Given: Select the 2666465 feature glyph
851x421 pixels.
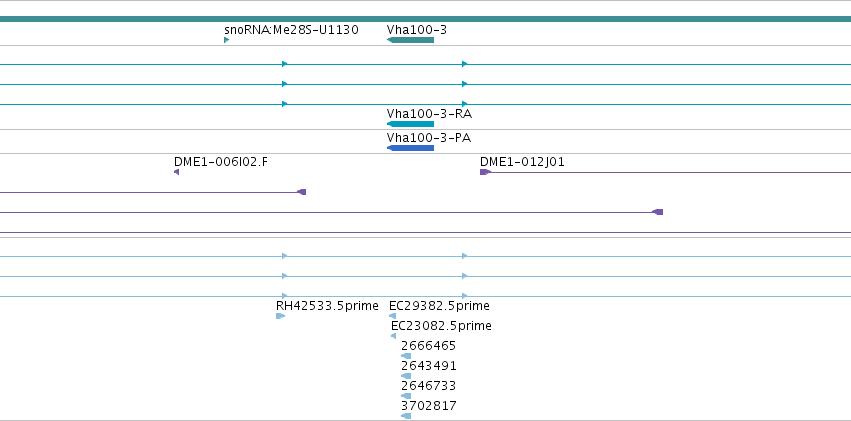Looking at the screenshot, I should (x=406, y=356).
